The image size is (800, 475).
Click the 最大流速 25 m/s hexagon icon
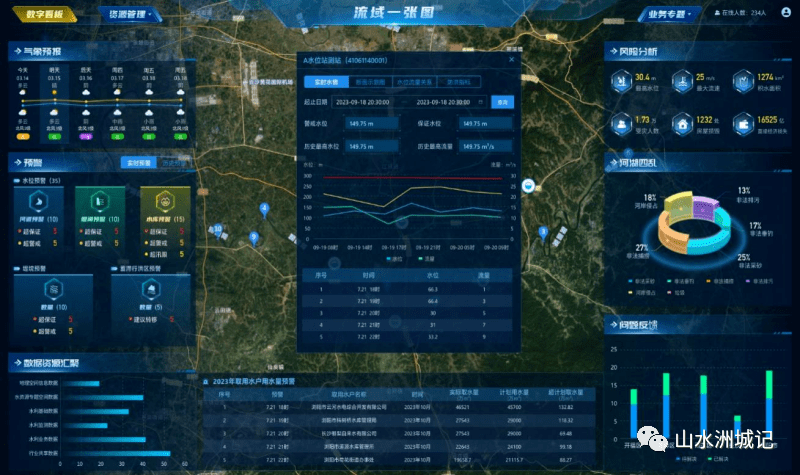(x=682, y=82)
